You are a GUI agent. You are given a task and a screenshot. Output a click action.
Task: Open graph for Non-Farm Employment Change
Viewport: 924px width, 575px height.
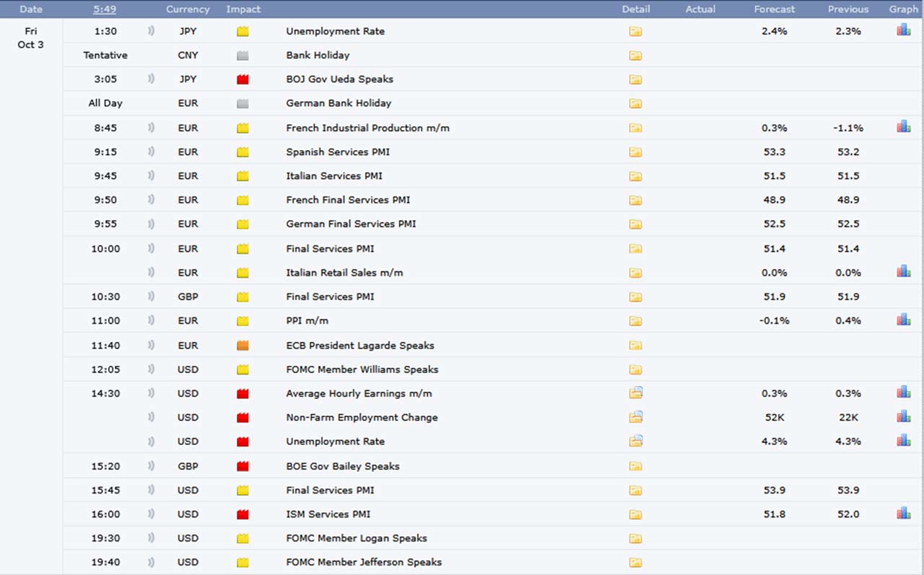tap(903, 416)
